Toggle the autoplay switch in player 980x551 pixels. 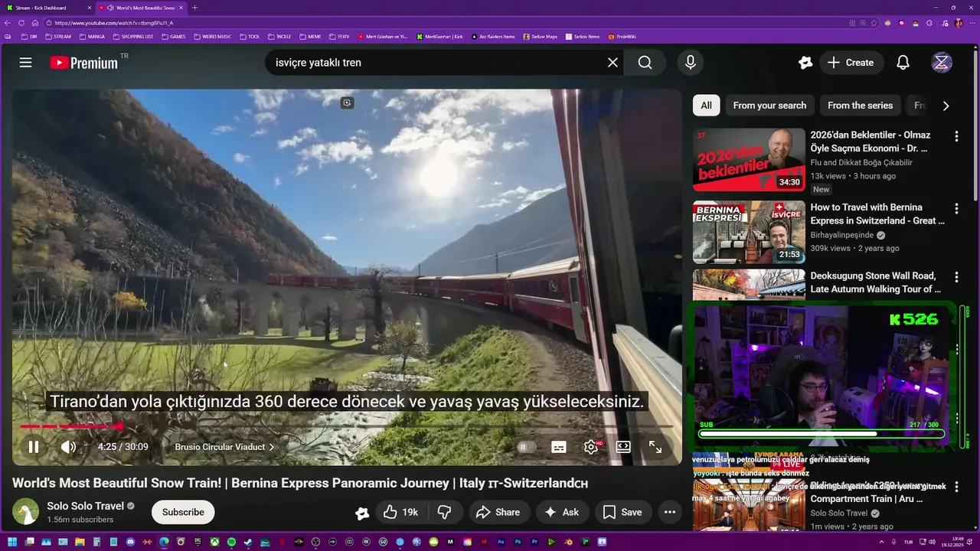pyautogui.click(x=525, y=447)
